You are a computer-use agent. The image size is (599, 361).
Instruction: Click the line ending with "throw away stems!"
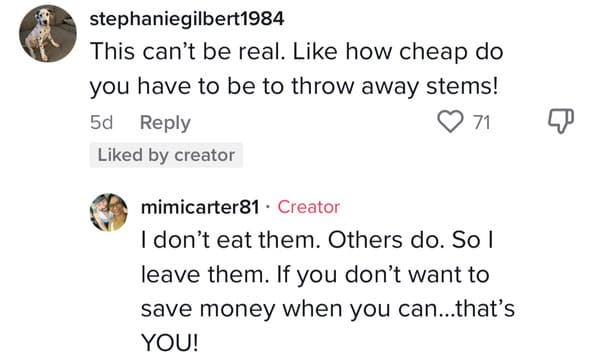[x=294, y=86]
